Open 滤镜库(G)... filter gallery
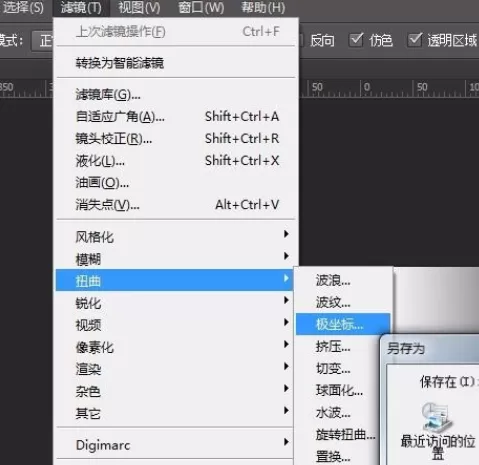Image resolution: width=479 pixels, height=465 pixels. coord(176,95)
